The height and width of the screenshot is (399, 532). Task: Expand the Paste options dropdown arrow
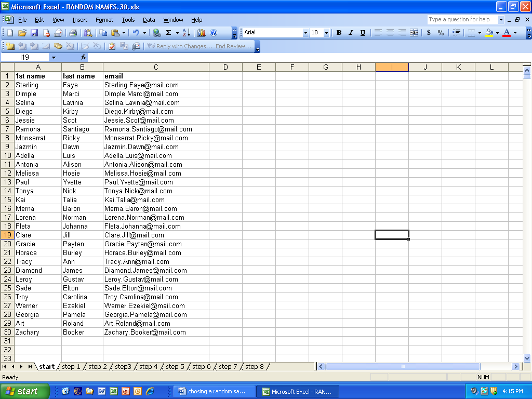pyautogui.click(x=124, y=33)
